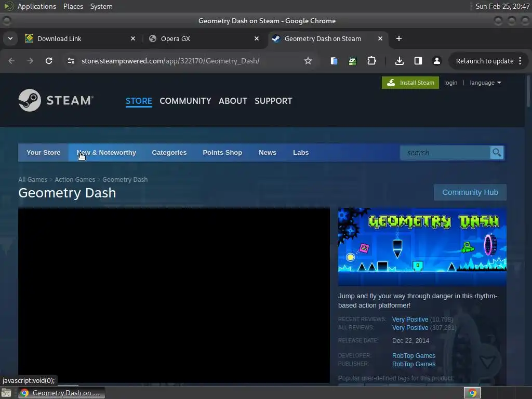This screenshot has width=532, height=399.
Task: Open the SUPPORT navigation item
Action: 273,101
